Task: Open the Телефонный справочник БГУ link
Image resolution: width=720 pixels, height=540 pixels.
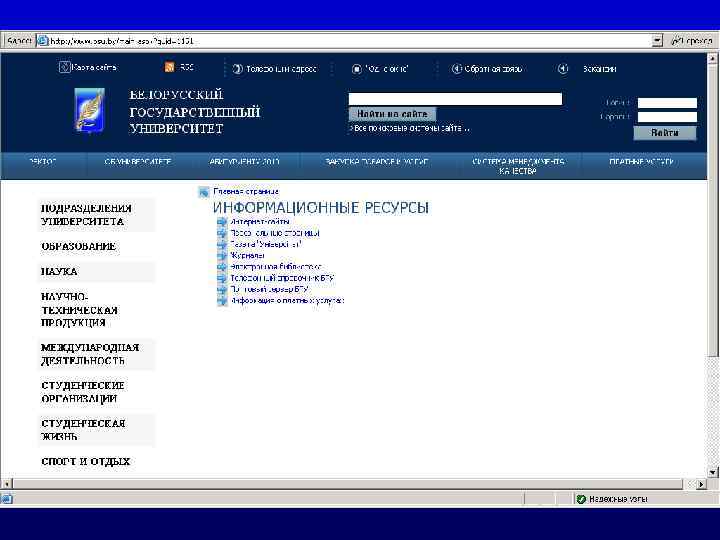Action: (x=282, y=278)
